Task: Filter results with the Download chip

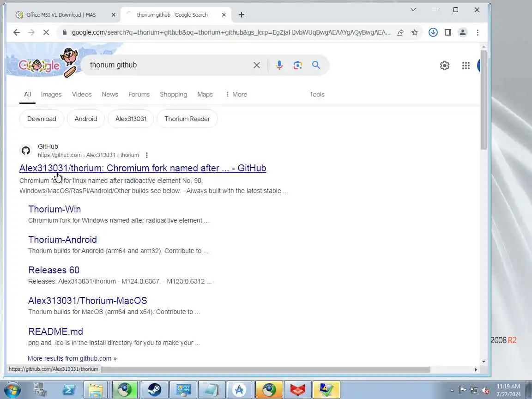Action: click(42, 119)
